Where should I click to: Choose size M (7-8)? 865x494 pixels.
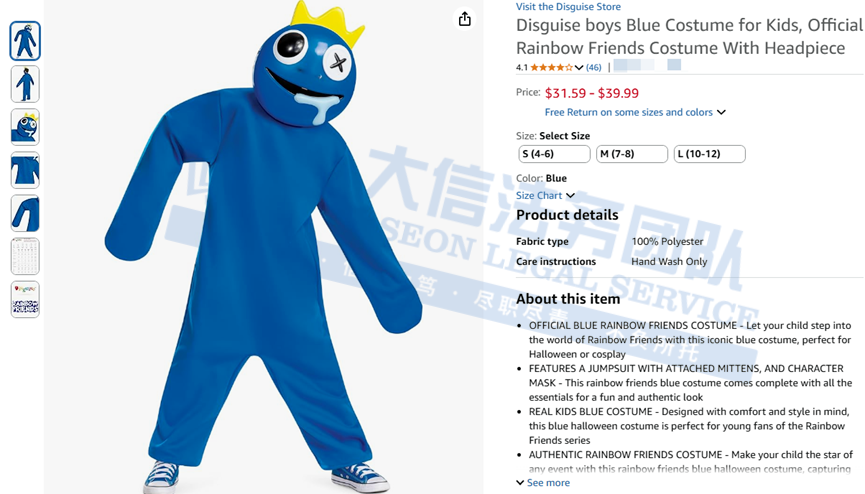click(x=632, y=154)
